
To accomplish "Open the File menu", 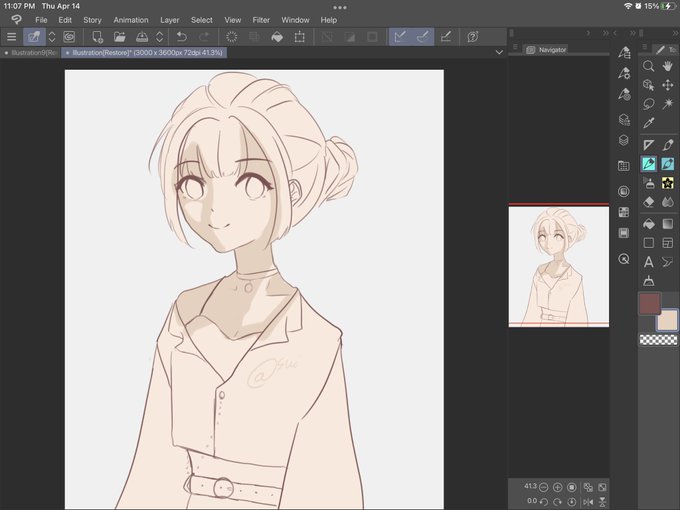I will tap(41, 20).
